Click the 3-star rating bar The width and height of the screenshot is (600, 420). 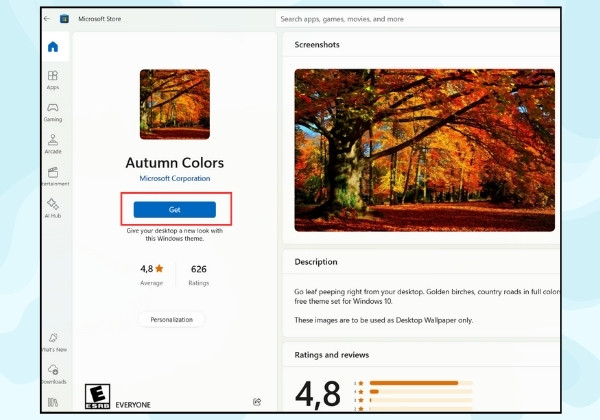pyautogui.click(x=421, y=400)
